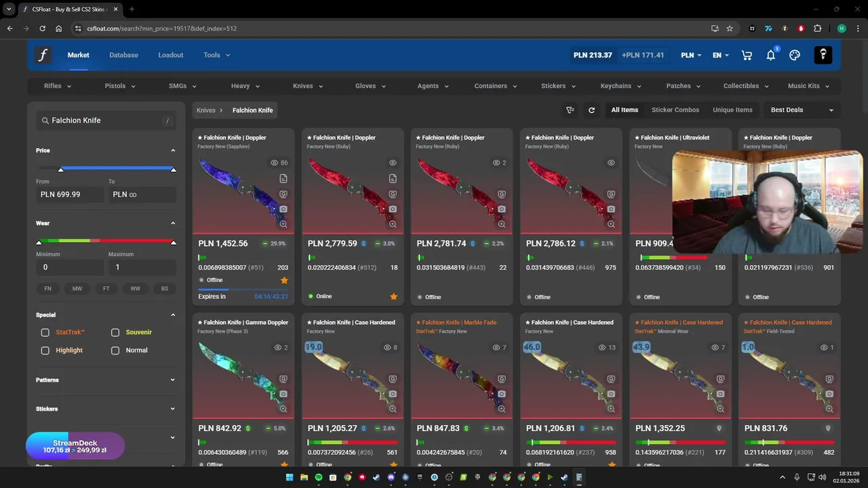The width and height of the screenshot is (868, 488).
Task: Open the Knives category dropdown
Action: coord(308,86)
